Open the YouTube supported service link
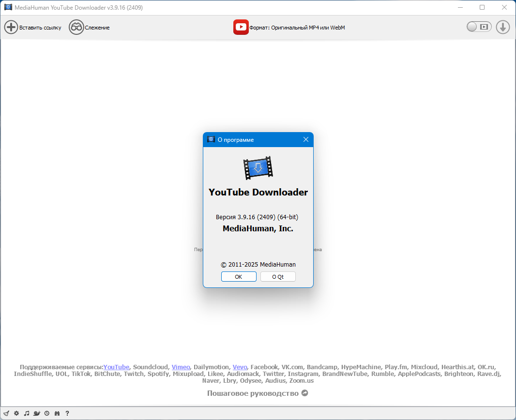This screenshot has width=516, height=420. (116, 367)
